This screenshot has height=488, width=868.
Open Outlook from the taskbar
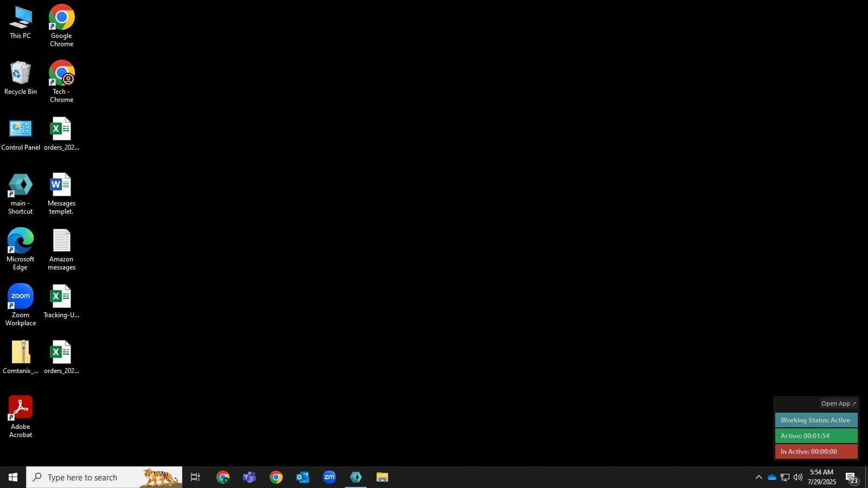click(x=303, y=477)
